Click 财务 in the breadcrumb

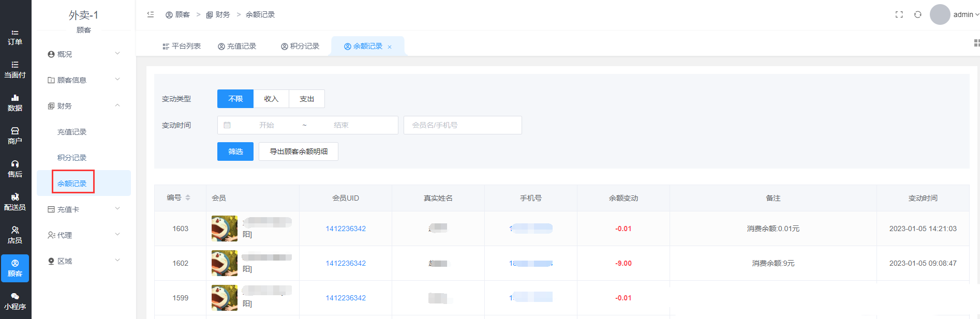(218, 14)
